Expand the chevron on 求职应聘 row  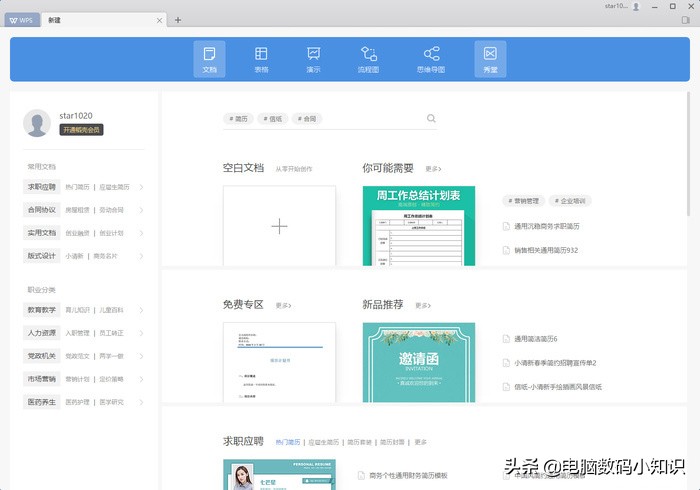click(x=141, y=187)
